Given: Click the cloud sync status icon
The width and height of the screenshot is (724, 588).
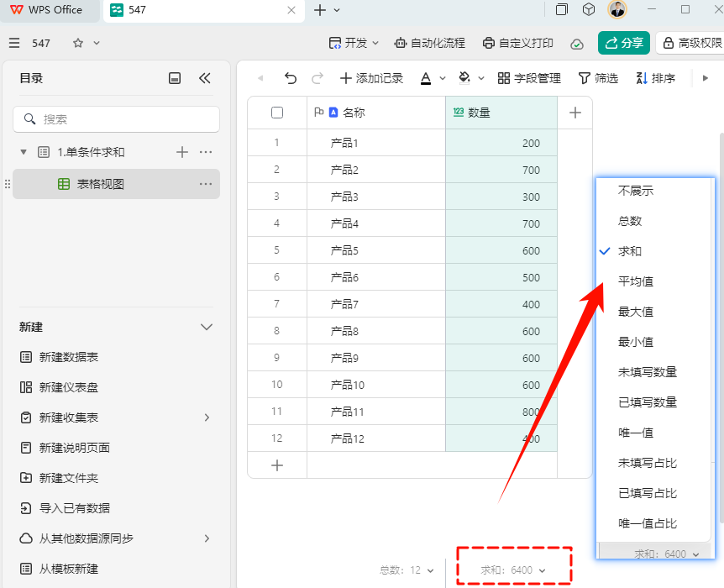Looking at the screenshot, I should click(x=577, y=44).
